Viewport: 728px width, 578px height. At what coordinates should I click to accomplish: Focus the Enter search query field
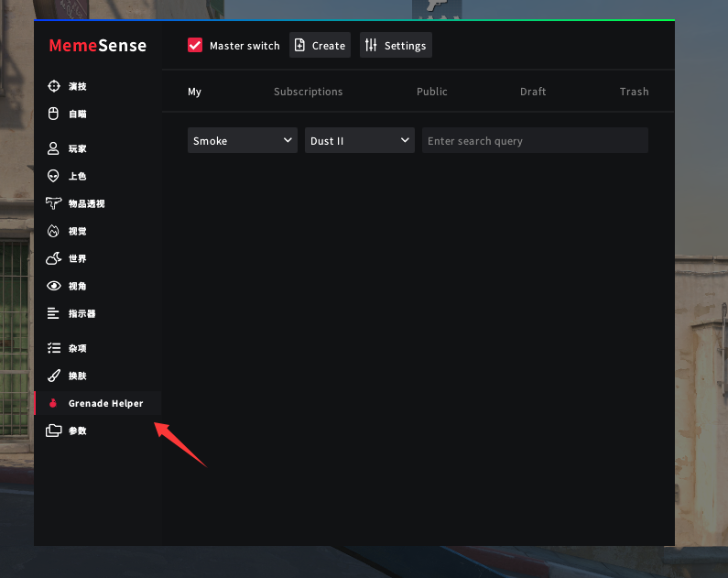click(535, 140)
